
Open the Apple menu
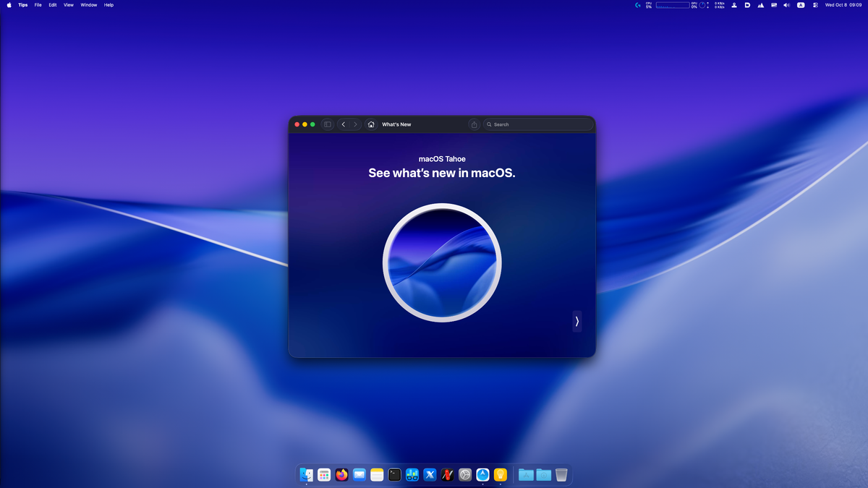[x=9, y=4]
